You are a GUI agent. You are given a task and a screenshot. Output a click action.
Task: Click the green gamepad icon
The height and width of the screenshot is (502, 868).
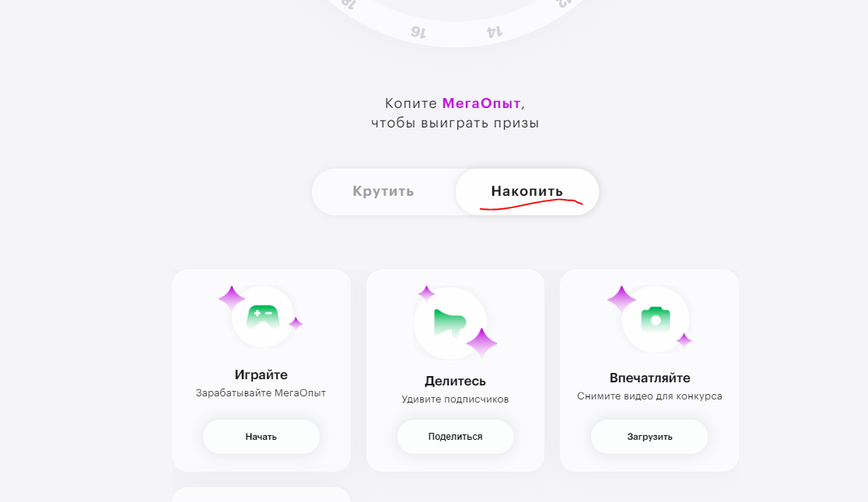pyautogui.click(x=263, y=316)
